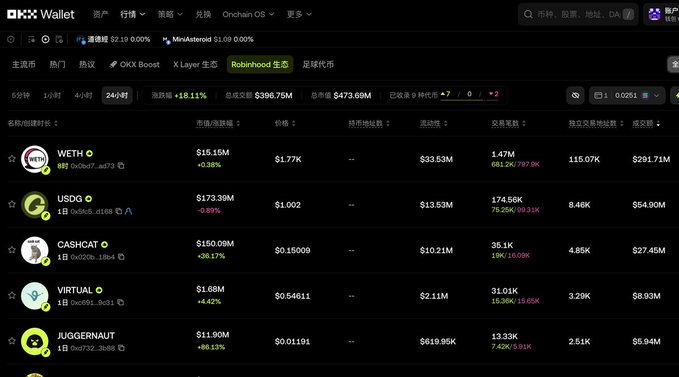Focus the token search input field

click(578, 14)
